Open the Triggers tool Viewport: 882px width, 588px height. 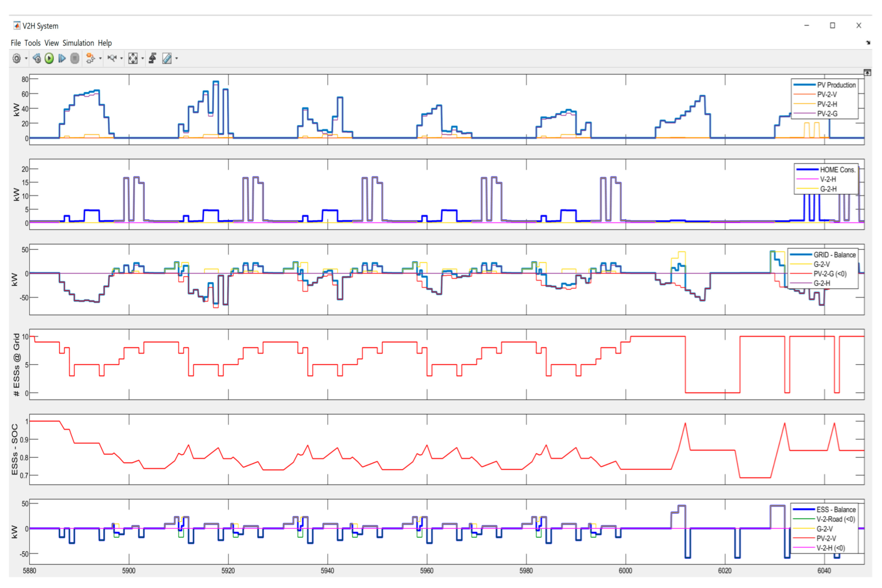coord(153,59)
